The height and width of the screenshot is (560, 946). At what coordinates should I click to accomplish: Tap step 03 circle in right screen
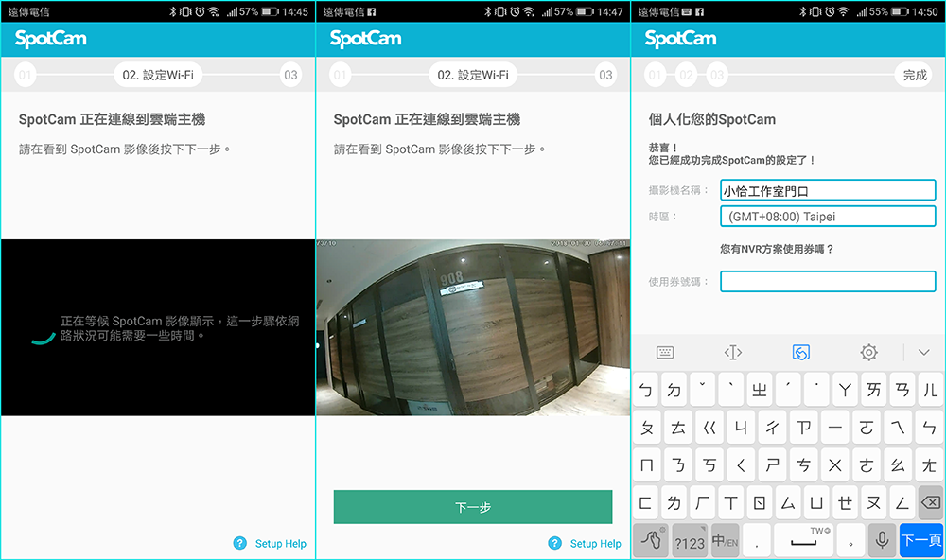pyautogui.click(x=717, y=75)
